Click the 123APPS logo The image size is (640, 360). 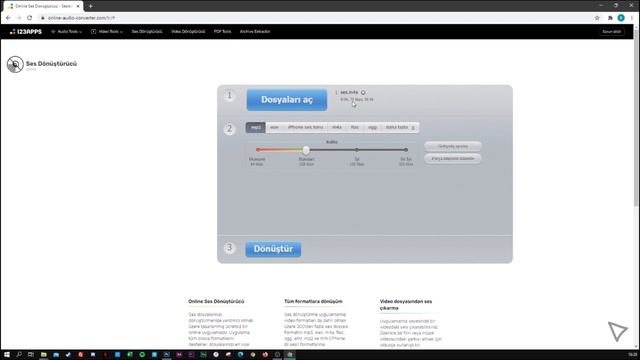point(26,31)
